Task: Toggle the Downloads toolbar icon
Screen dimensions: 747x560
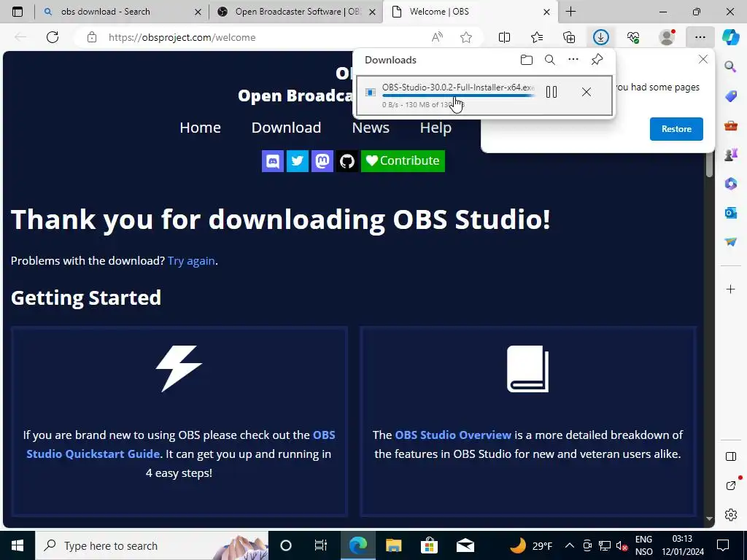Action: coord(601,37)
